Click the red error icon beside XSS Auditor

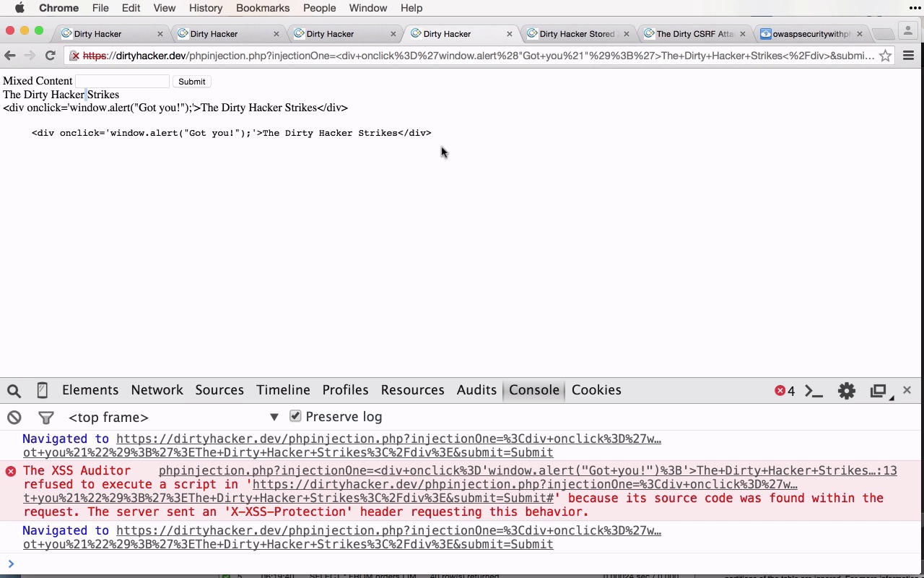point(11,471)
